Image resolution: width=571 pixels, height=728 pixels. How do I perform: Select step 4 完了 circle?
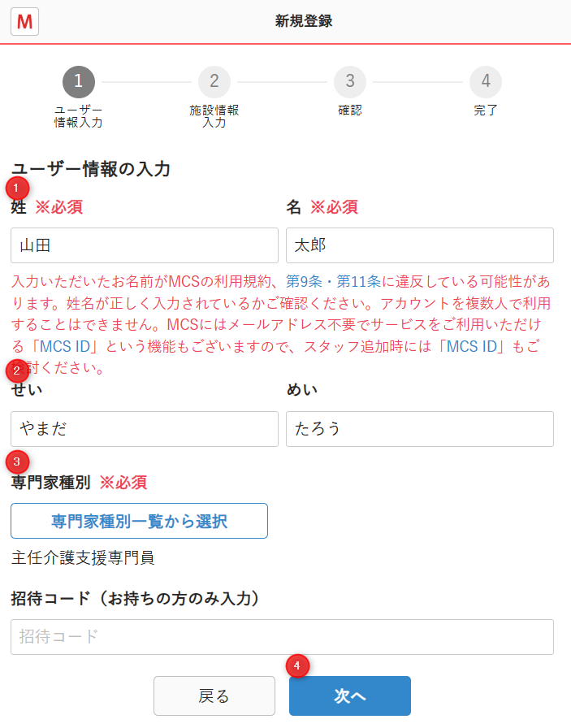coord(486,82)
